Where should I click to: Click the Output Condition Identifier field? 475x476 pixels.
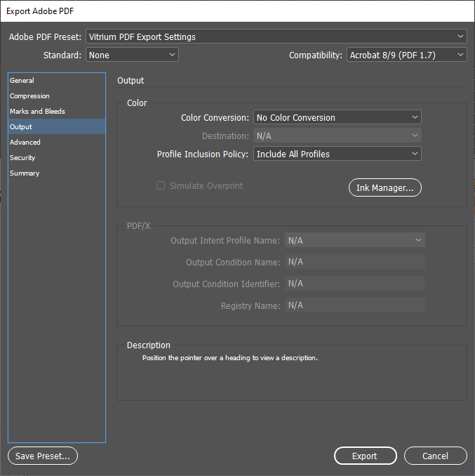(355, 284)
